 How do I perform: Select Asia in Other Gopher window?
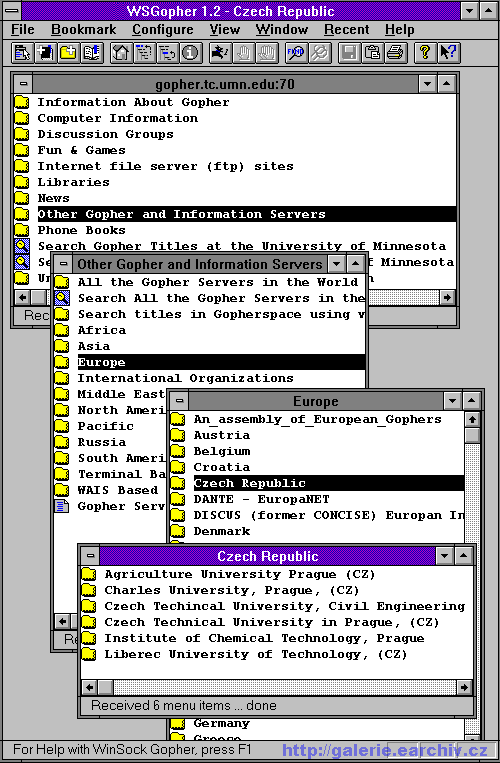(x=94, y=346)
